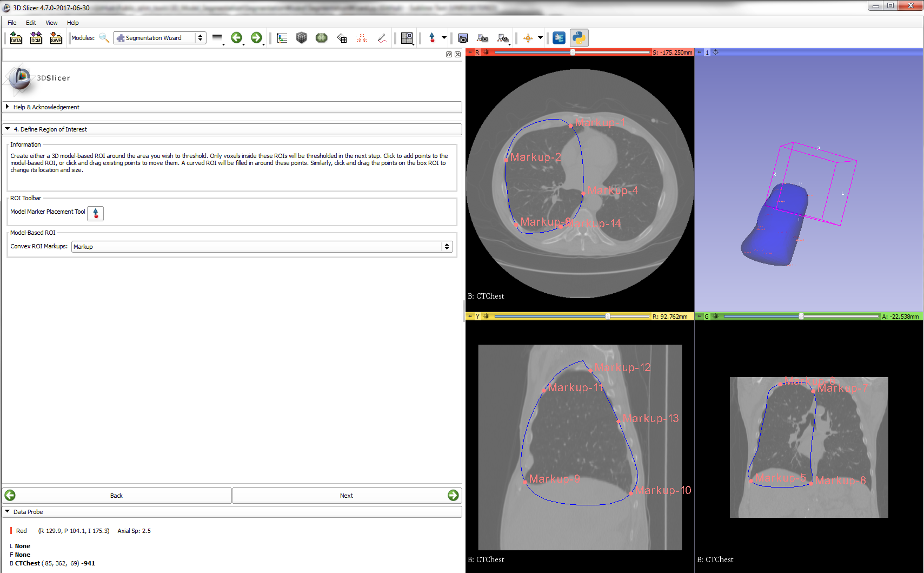Click the Extensions Manager icon
Image resolution: width=924 pixels, height=573 pixels.
pyautogui.click(x=559, y=38)
